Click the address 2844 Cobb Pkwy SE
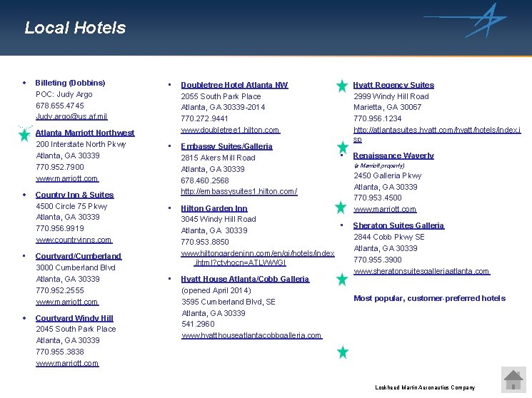Image resolution: width=532 pixels, height=398 pixels. [389, 238]
